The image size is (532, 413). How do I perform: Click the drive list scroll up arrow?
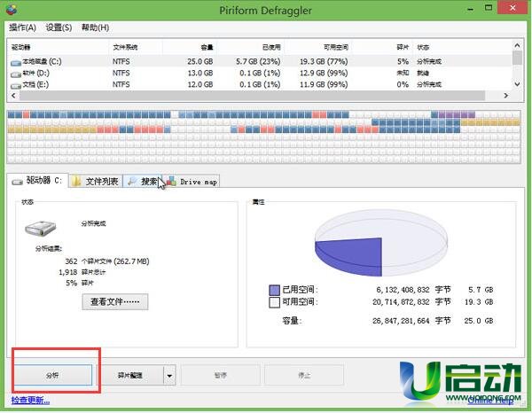(x=517, y=45)
